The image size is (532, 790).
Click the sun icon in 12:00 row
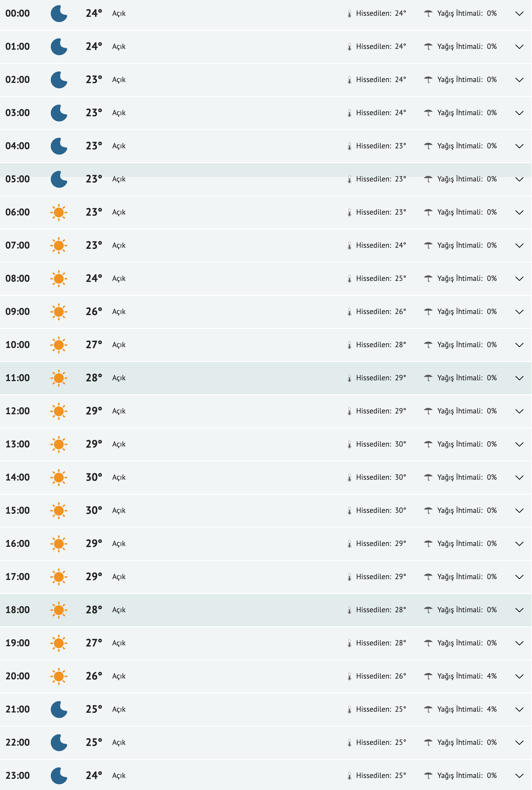(x=59, y=411)
